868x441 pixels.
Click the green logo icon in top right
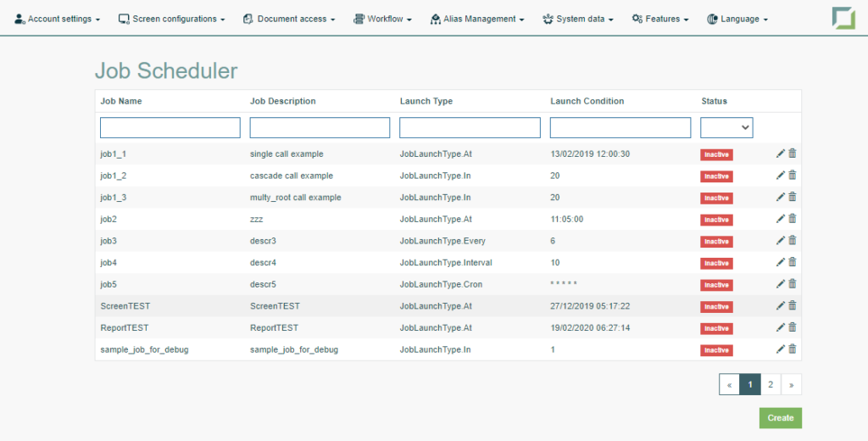point(843,19)
